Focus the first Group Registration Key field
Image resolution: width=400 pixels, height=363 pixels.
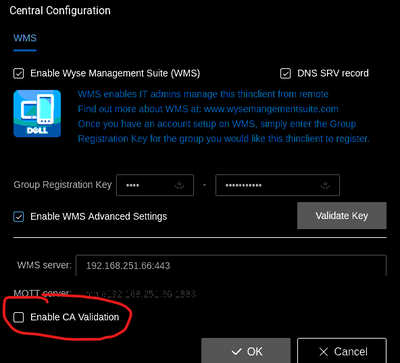(x=155, y=185)
